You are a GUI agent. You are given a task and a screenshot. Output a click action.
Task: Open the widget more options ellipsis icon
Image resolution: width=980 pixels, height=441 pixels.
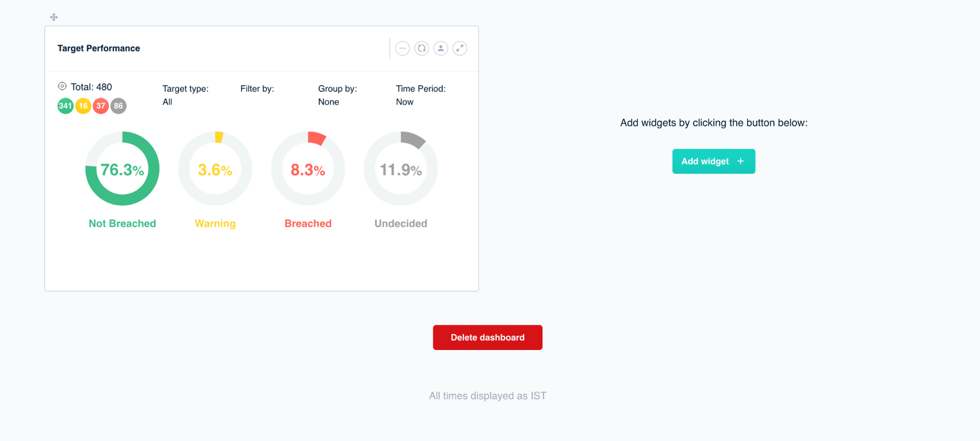(x=402, y=48)
